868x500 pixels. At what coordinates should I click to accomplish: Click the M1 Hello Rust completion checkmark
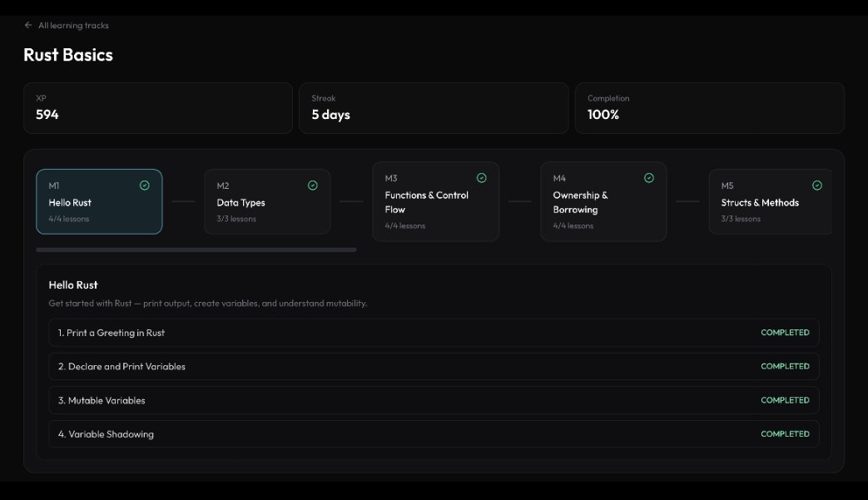(145, 186)
